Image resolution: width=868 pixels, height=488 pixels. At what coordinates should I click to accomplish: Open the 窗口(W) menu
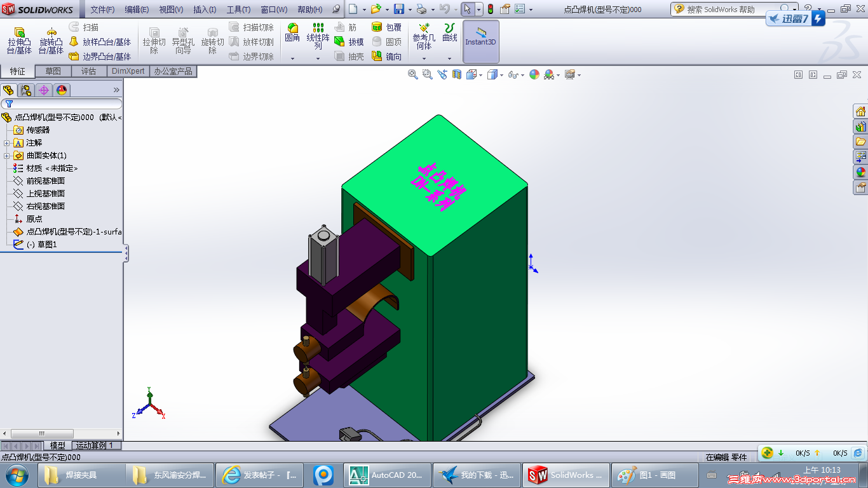(x=274, y=10)
